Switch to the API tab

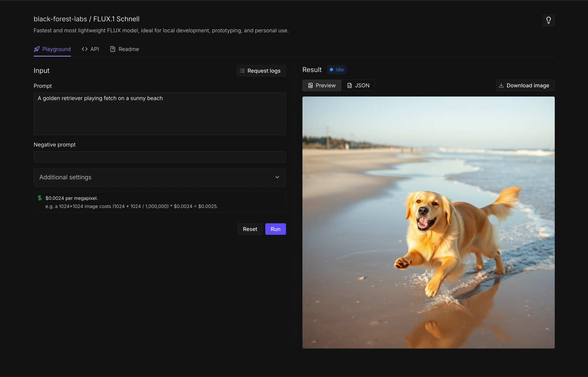[x=90, y=49]
